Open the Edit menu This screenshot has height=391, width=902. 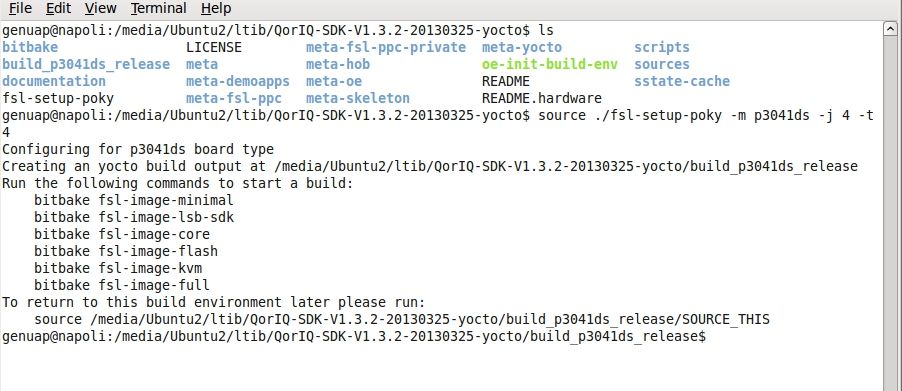pyautogui.click(x=58, y=9)
